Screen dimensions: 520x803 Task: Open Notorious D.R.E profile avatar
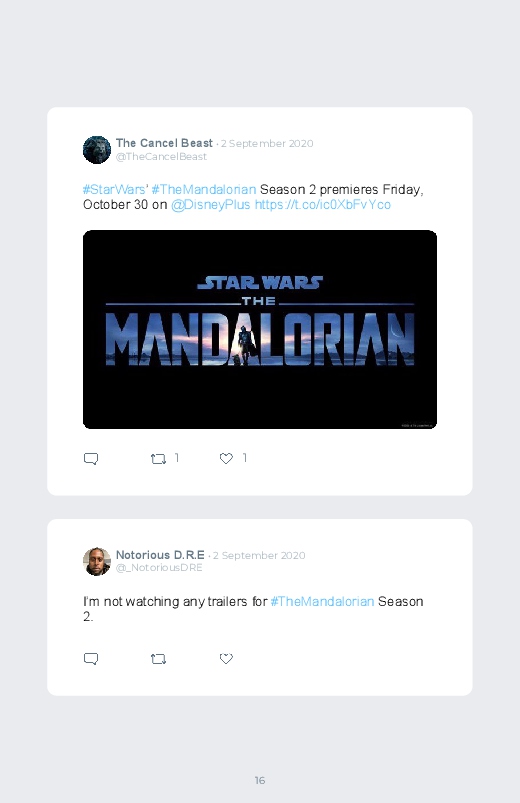[x=97, y=561]
